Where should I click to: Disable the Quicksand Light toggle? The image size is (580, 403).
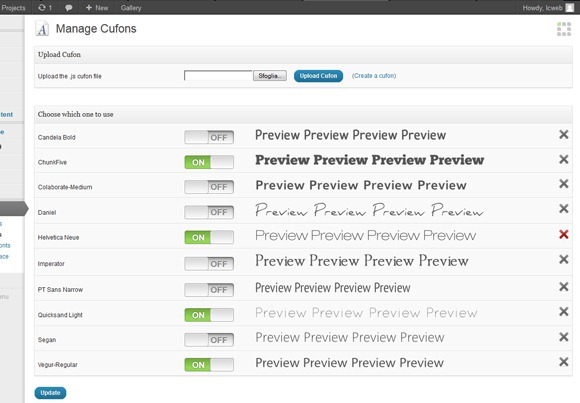(x=209, y=315)
